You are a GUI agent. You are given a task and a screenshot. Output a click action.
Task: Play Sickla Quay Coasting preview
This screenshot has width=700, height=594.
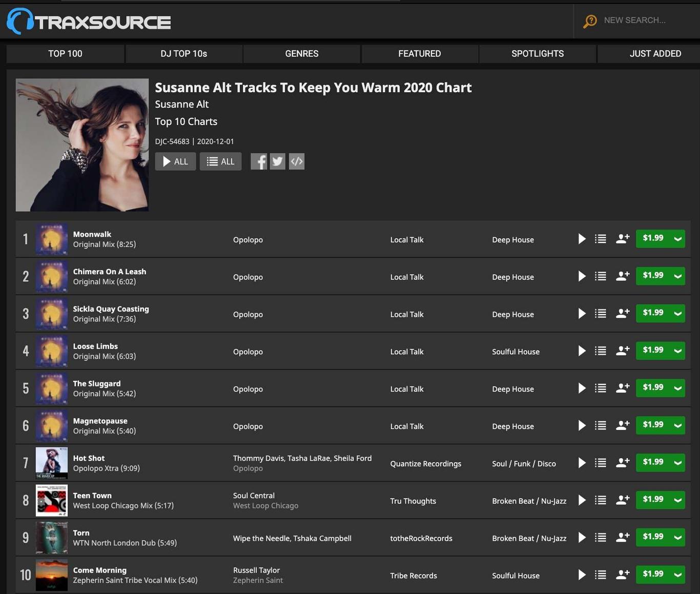point(582,314)
